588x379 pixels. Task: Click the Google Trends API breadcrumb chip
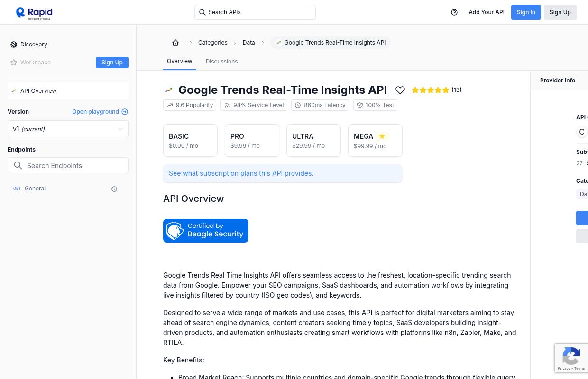point(331,43)
